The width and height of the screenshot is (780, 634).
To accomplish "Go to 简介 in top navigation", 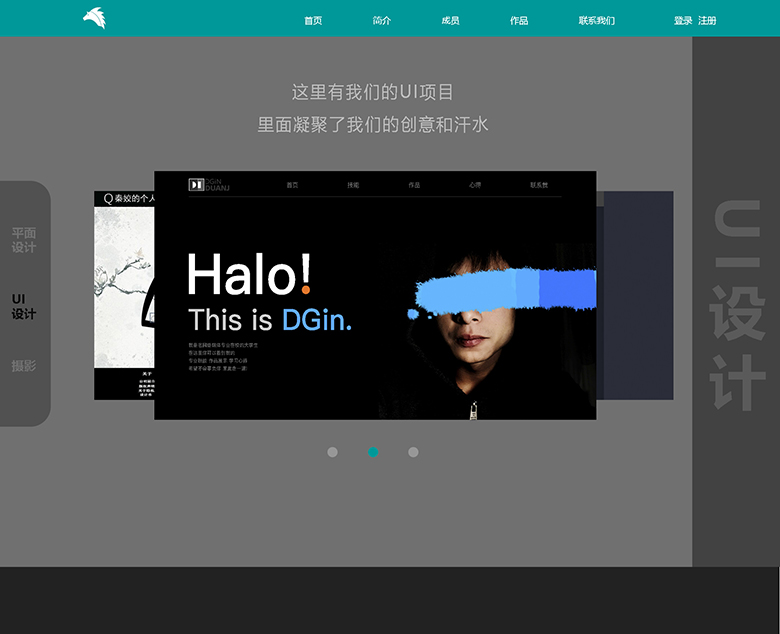I will click(381, 20).
